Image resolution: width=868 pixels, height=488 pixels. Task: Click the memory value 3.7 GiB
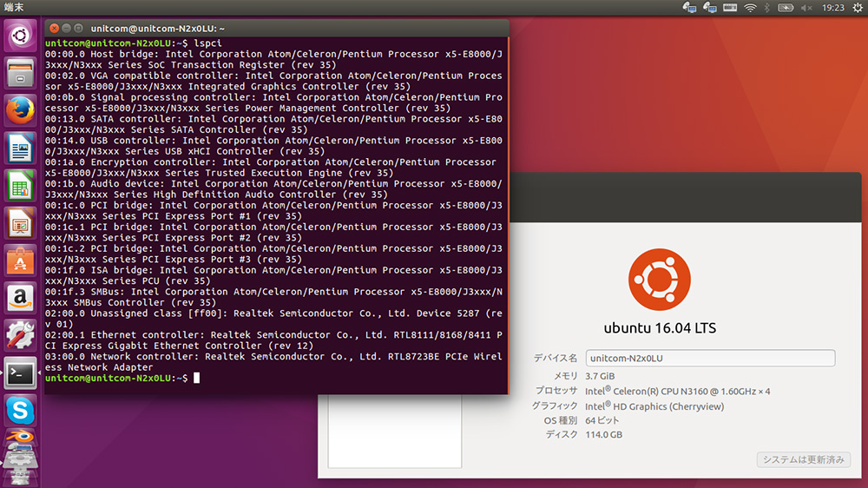tap(600, 376)
